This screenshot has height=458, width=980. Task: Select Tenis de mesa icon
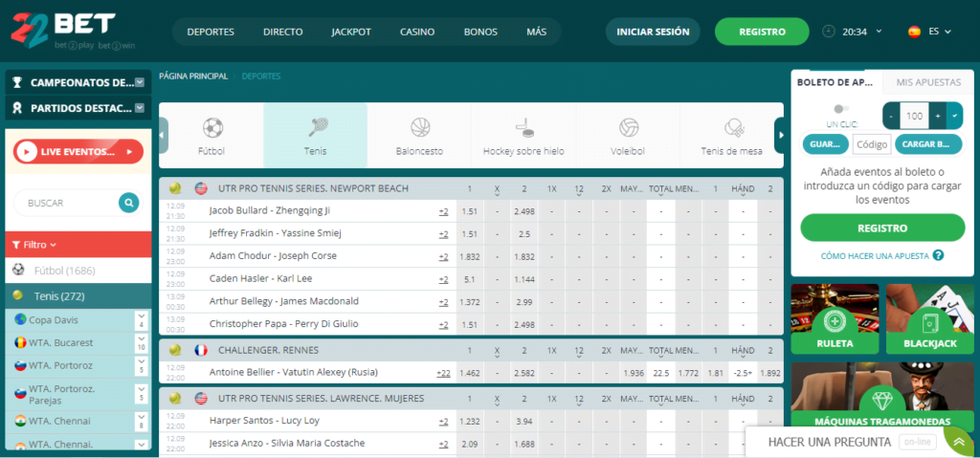click(x=732, y=128)
